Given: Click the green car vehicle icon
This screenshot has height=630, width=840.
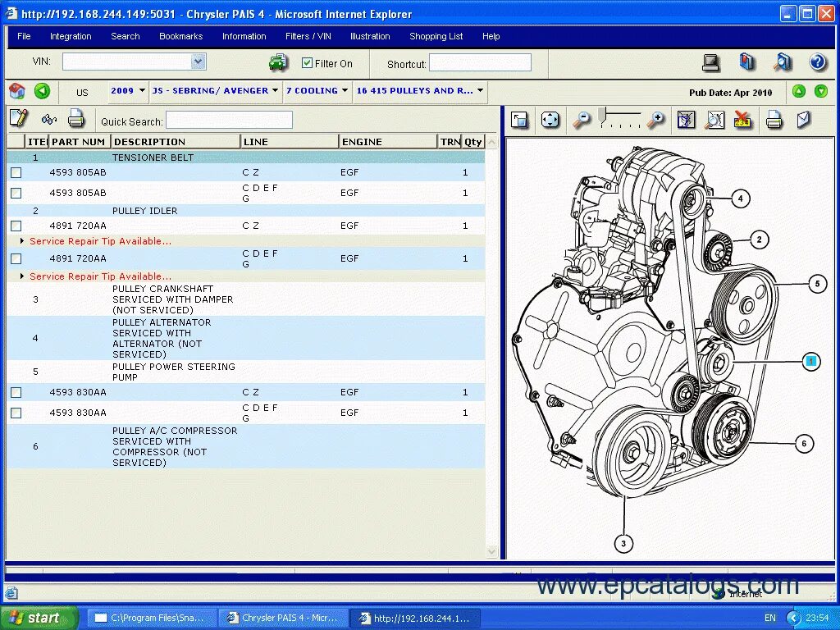Looking at the screenshot, I should (x=278, y=62).
